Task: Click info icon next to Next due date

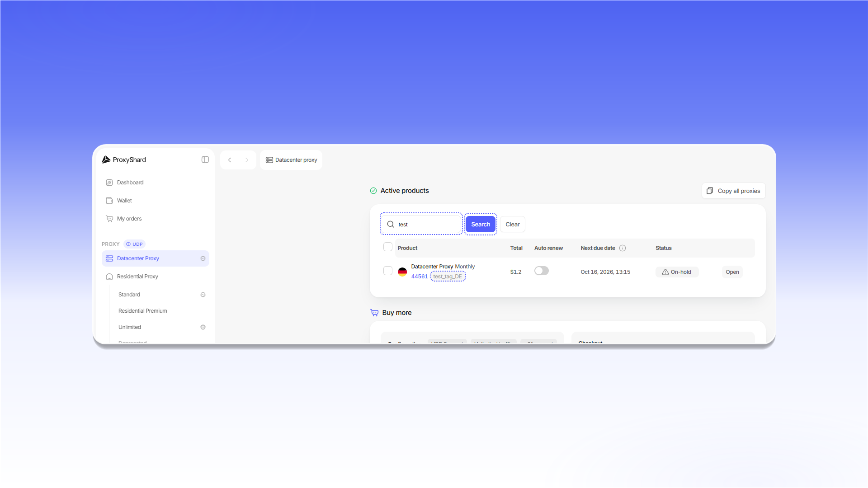Action: tap(623, 248)
